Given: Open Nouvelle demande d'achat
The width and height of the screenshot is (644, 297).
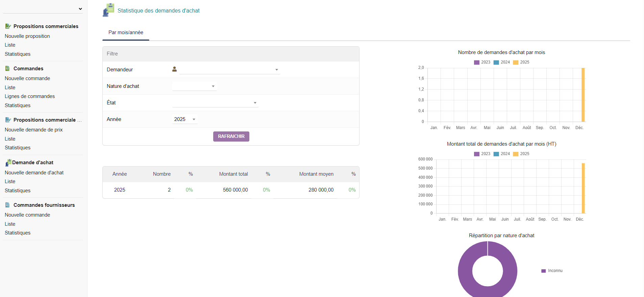Looking at the screenshot, I should [34, 173].
